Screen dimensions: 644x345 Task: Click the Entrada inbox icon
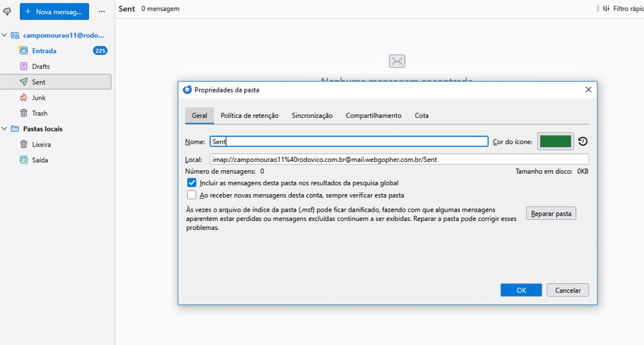pyautogui.click(x=23, y=51)
